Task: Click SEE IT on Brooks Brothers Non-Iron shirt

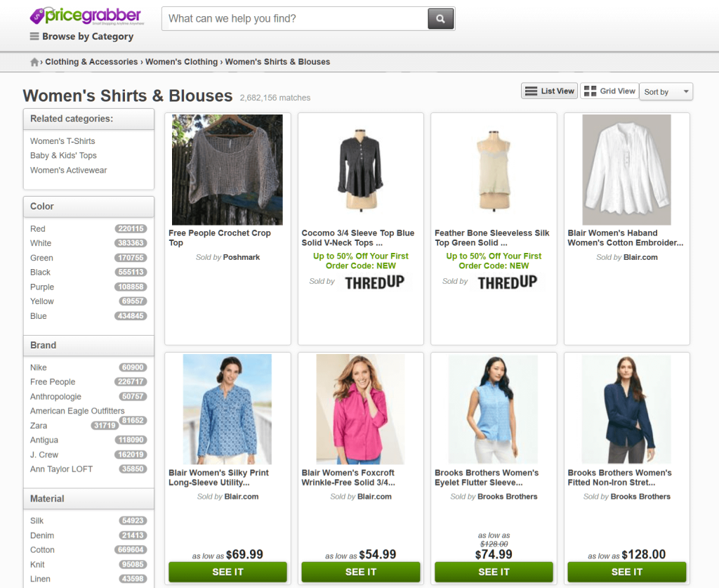Action: pos(626,572)
